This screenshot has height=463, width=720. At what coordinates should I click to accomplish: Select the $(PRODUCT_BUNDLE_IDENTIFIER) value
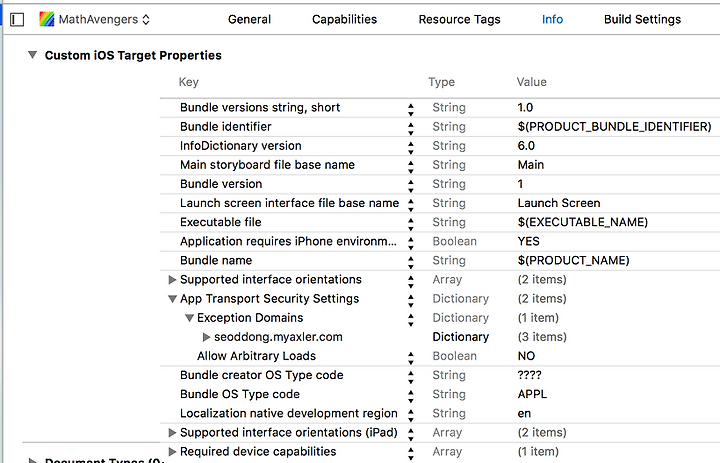(614, 126)
